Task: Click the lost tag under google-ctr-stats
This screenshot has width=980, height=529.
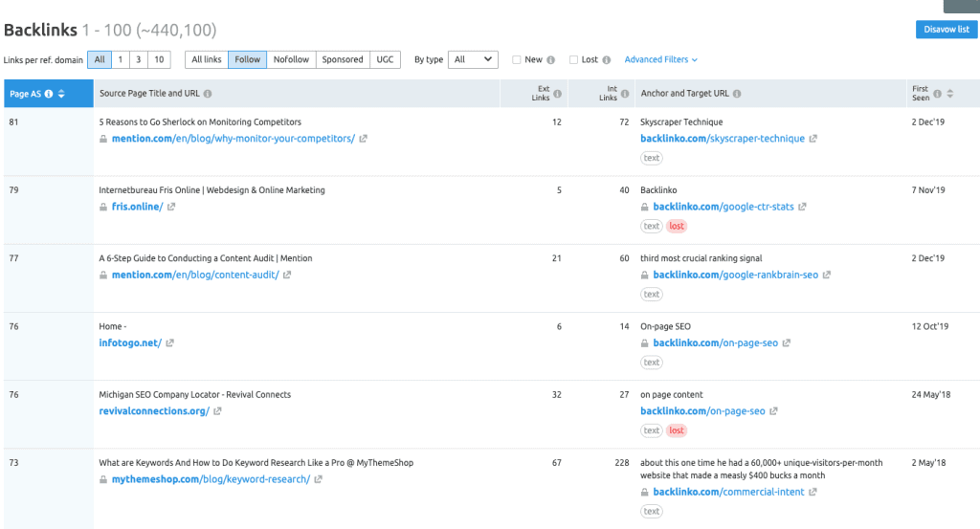Action: [x=677, y=226]
